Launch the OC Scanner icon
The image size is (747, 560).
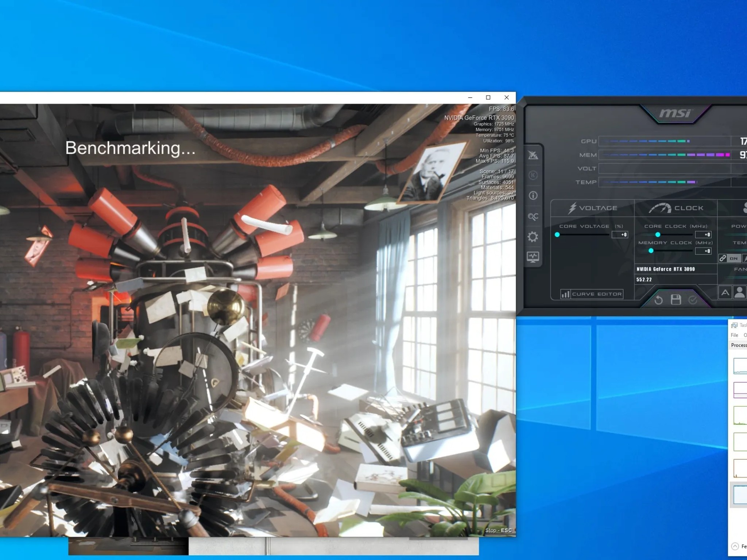(533, 217)
